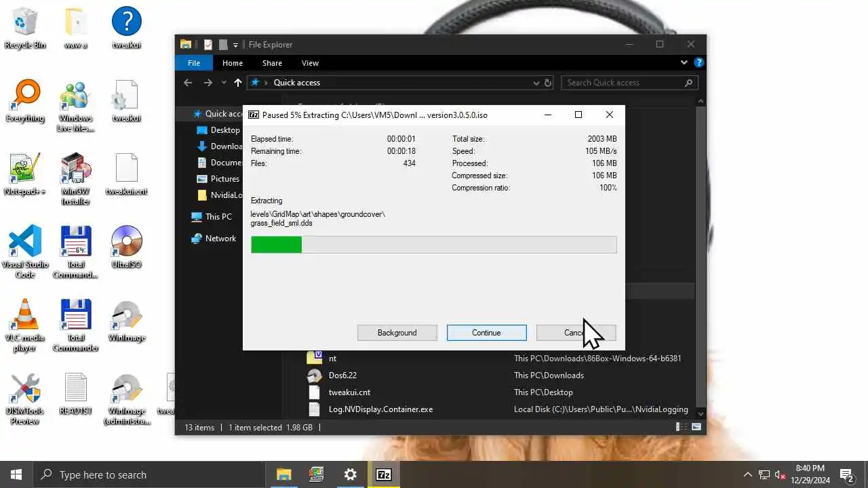Open DISMTools Preview shortcut

tap(25, 399)
